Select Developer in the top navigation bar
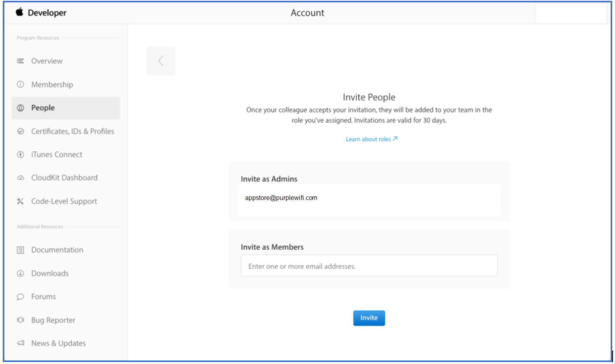The height and width of the screenshot is (364, 615). 47,12
